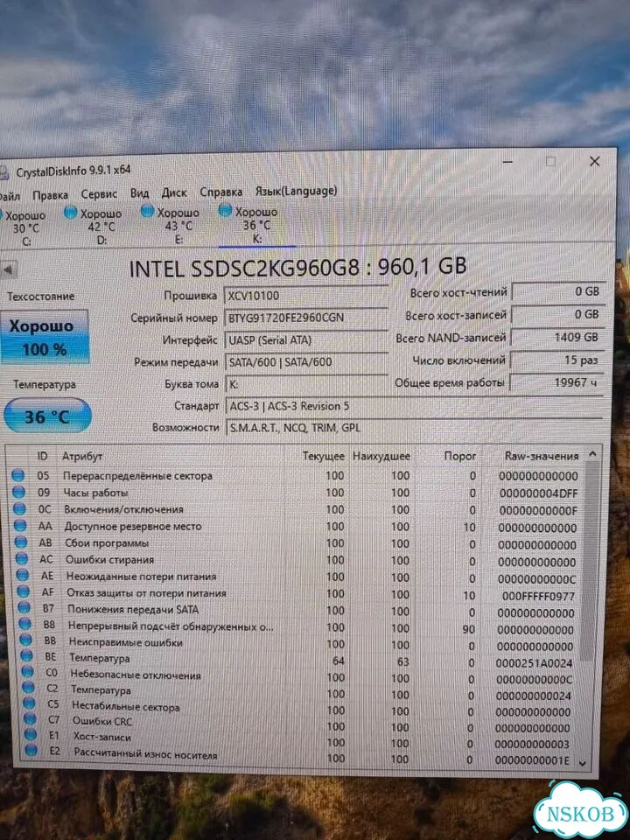
Task: Open the Язык(Language) menu
Action: tap(296, 191)
